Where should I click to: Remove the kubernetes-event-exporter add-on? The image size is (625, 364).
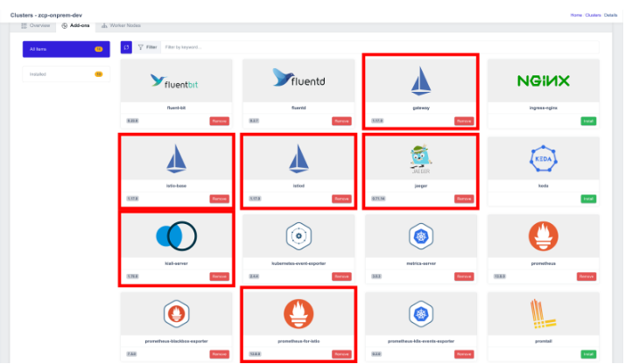tap(341, 276)
